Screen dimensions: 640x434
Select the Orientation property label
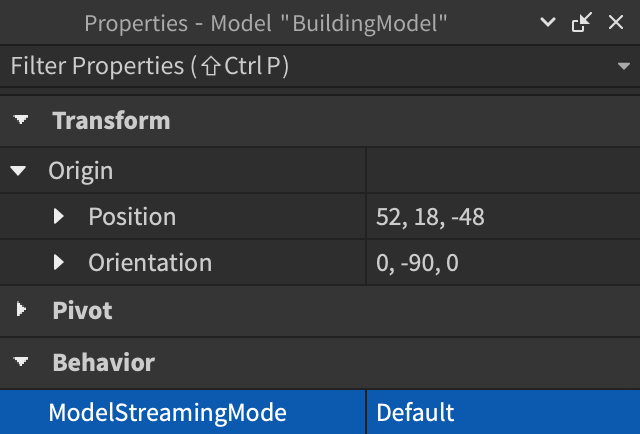[x=150, y=263]
